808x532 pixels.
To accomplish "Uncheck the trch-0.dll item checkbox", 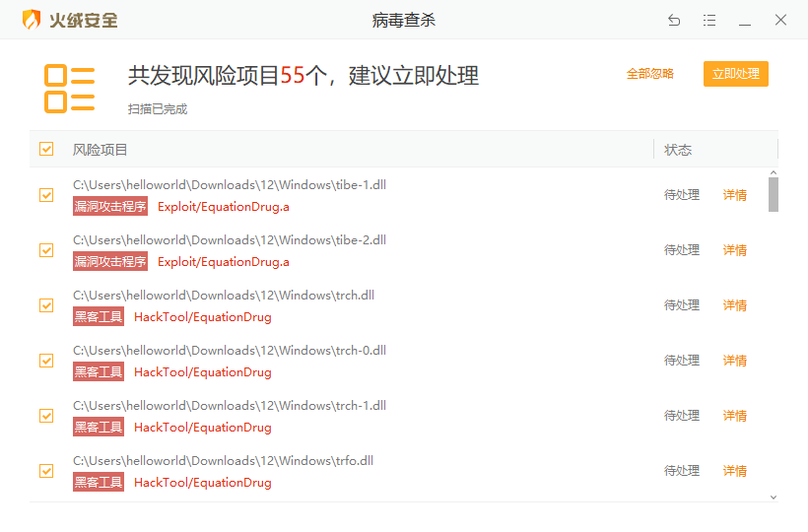I will [46, 361].
